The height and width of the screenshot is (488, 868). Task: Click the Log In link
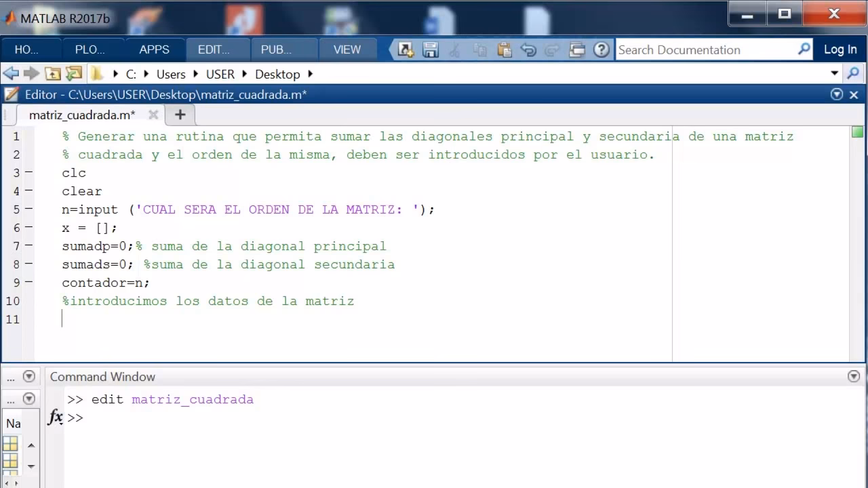[840, 49]
